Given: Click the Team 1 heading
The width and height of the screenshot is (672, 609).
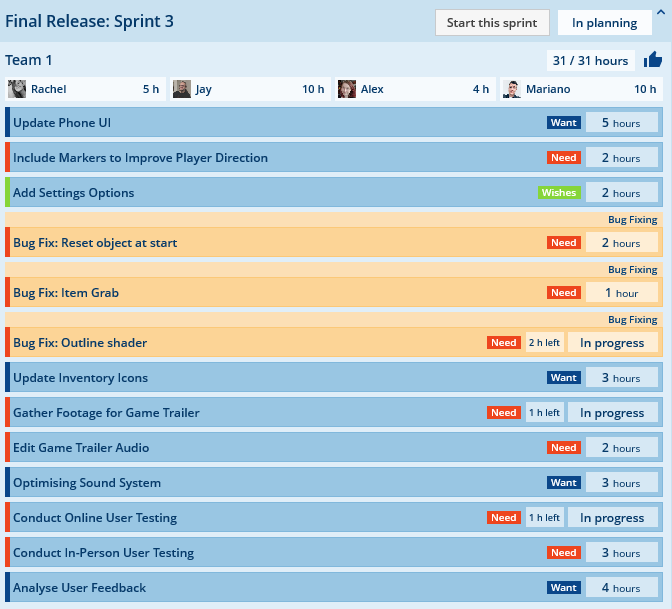Looking at the screenshot, I should pos(29,60).
